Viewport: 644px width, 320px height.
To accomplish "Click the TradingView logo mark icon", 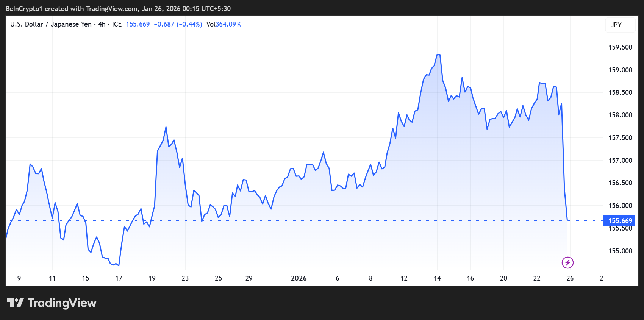I will coord(15,303).
